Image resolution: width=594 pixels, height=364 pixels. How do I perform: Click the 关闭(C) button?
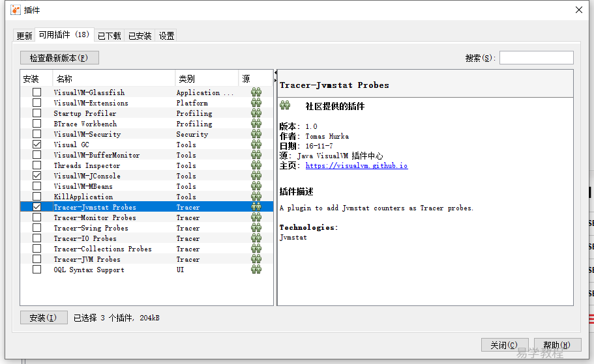tap(504, 344)
